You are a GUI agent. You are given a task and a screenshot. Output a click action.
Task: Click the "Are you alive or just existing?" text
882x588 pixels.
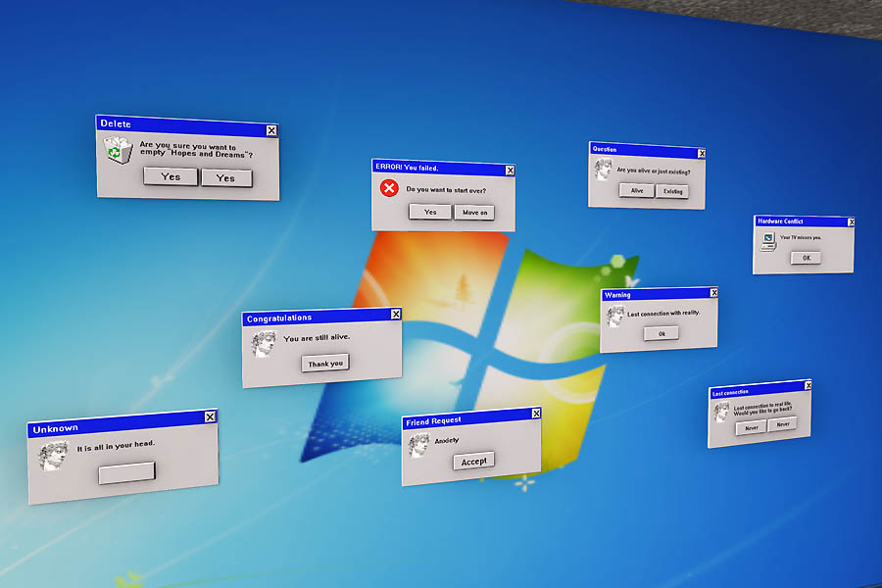point(654,171)
